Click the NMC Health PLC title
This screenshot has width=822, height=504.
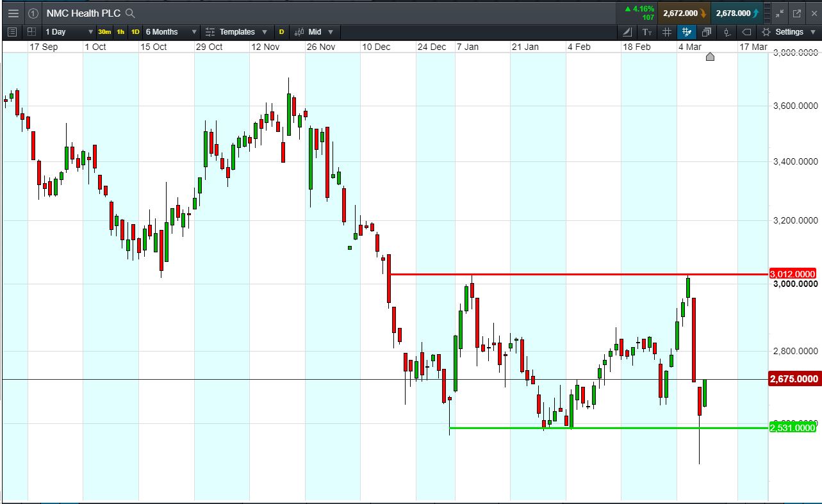click(83, 13)
